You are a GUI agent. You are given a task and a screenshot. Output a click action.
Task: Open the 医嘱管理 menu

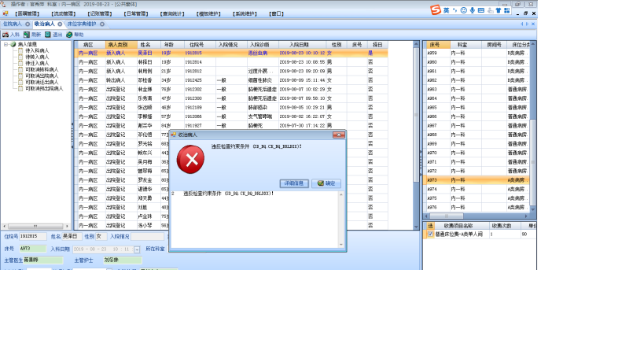[28, 14]
